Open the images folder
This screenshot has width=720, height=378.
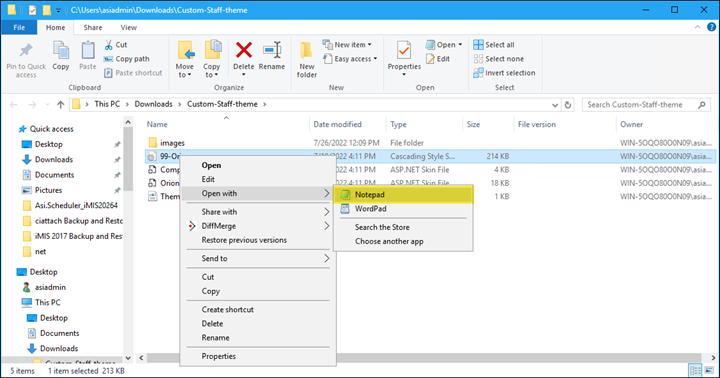[x=172, y=143]
